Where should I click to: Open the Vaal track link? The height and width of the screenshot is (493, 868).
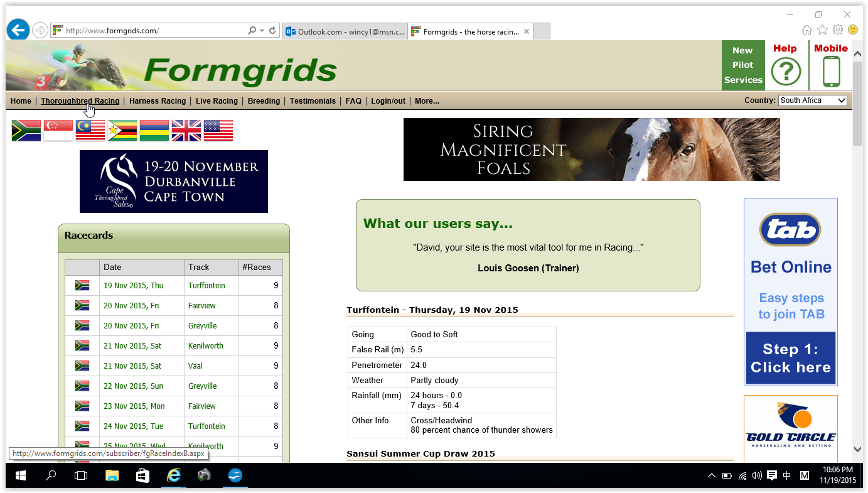click(195, 366)
